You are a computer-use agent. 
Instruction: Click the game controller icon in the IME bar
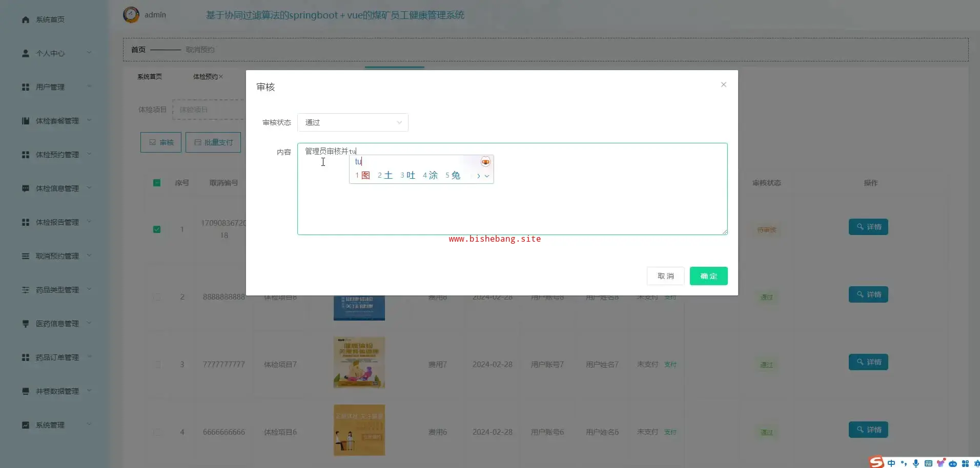click(x=953, y=463)
